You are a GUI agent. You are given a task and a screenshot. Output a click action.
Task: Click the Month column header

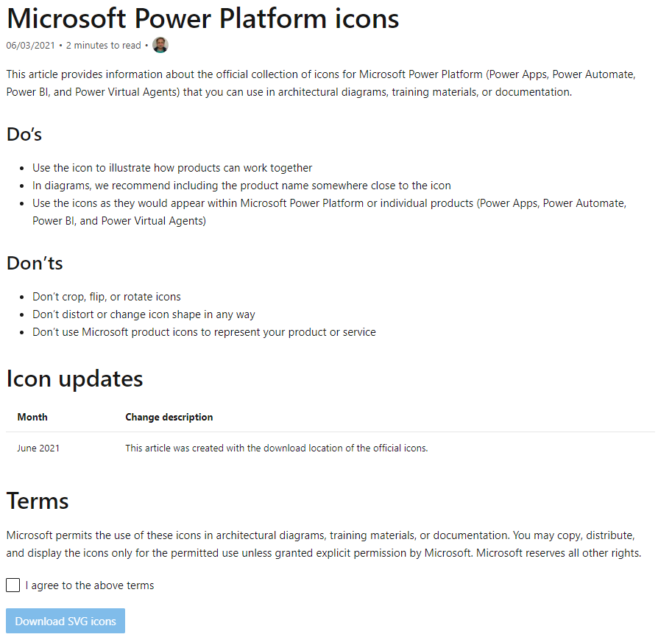pyautogui.click(x=32, y=417)
